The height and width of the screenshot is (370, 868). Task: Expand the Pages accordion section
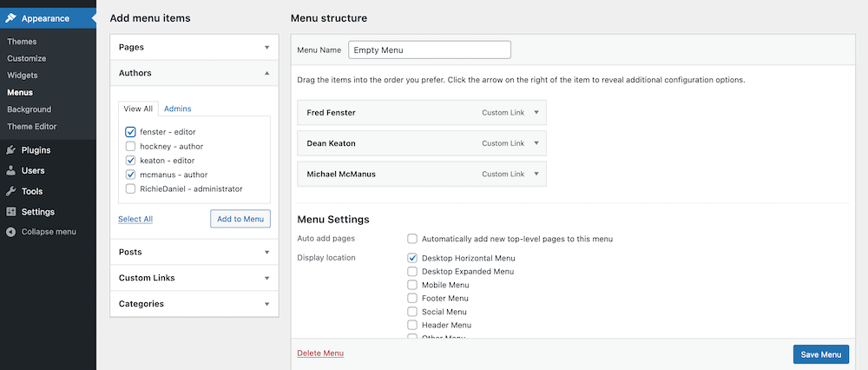coord(267,47)
